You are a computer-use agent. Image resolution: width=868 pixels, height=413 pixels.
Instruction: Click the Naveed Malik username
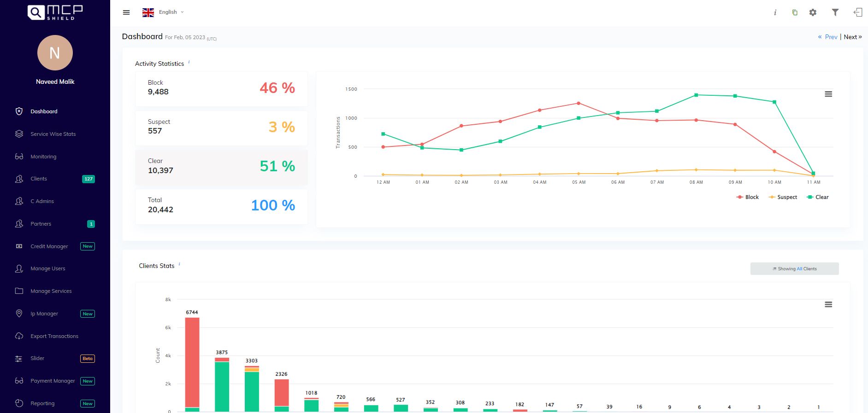pyautogui.click(x=55, y=81)
